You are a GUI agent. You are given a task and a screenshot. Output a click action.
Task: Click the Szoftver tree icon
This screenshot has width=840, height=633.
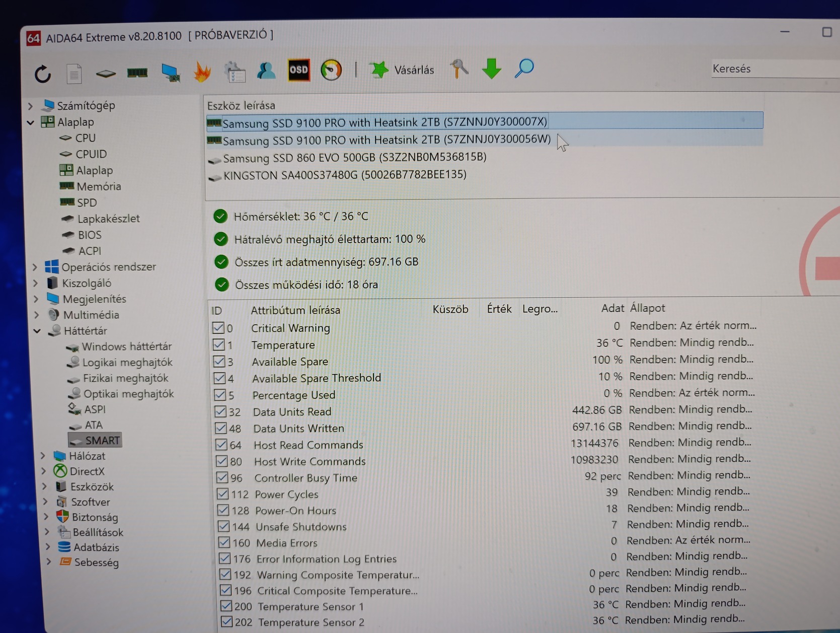62,502
